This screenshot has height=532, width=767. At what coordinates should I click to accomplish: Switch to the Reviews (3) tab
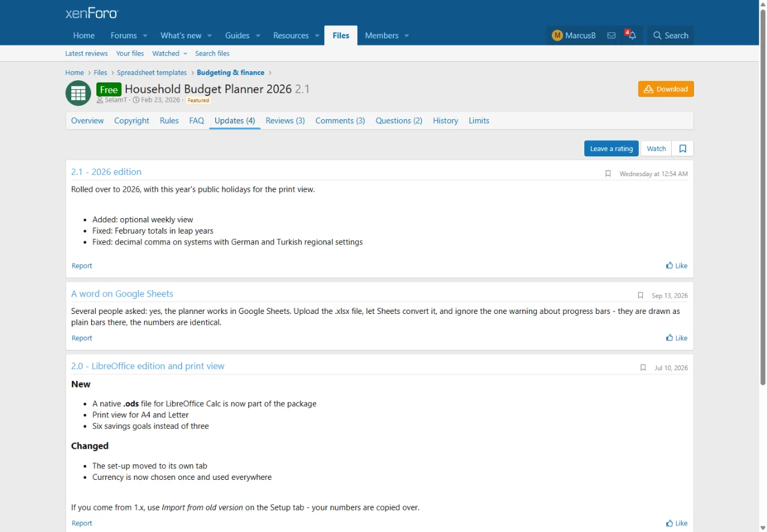coord(285,120)
